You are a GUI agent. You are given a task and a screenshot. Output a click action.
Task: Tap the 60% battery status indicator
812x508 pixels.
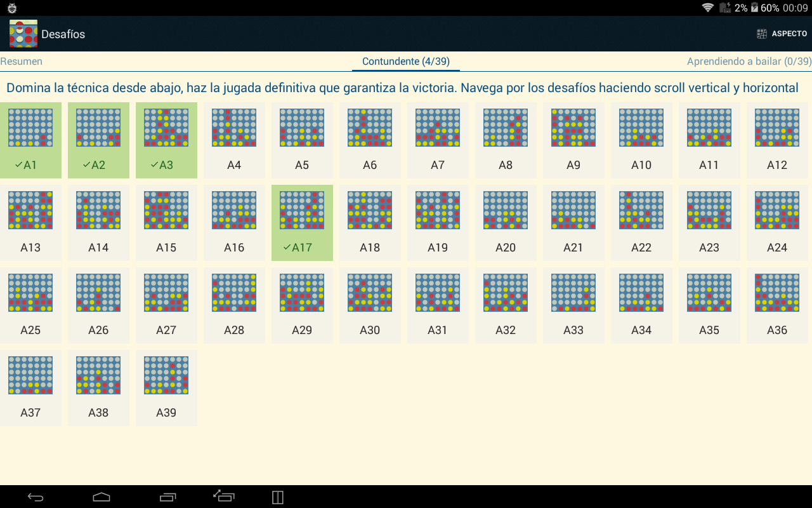[x=765, y=8]
